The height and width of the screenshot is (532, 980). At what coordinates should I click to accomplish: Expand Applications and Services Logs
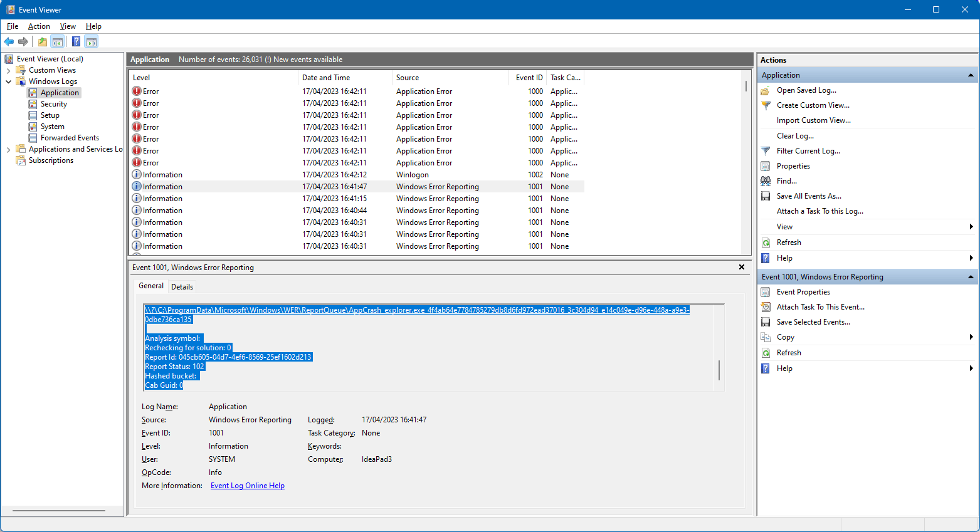pyautogui.click(x=8, y=149)
